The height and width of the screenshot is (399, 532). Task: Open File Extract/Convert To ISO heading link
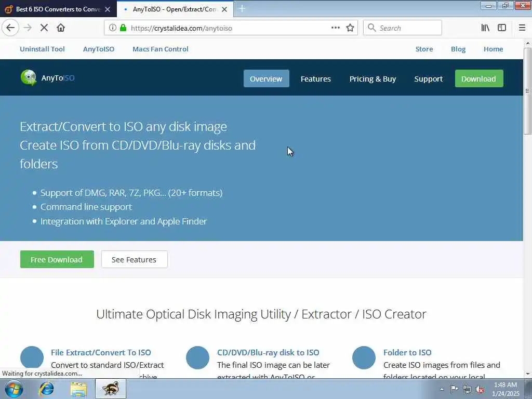(x=101, y=353)
